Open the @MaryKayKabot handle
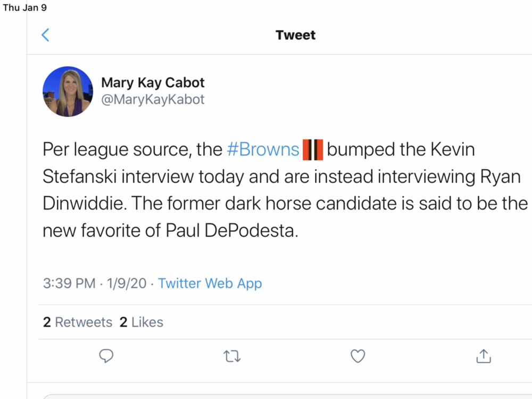 [x=153, y=99]
